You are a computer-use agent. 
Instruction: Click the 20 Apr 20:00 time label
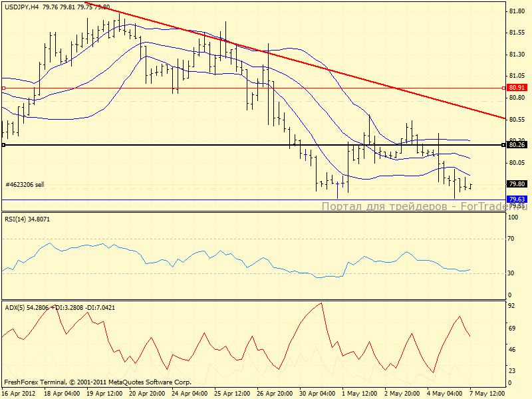tap(147, 394)
